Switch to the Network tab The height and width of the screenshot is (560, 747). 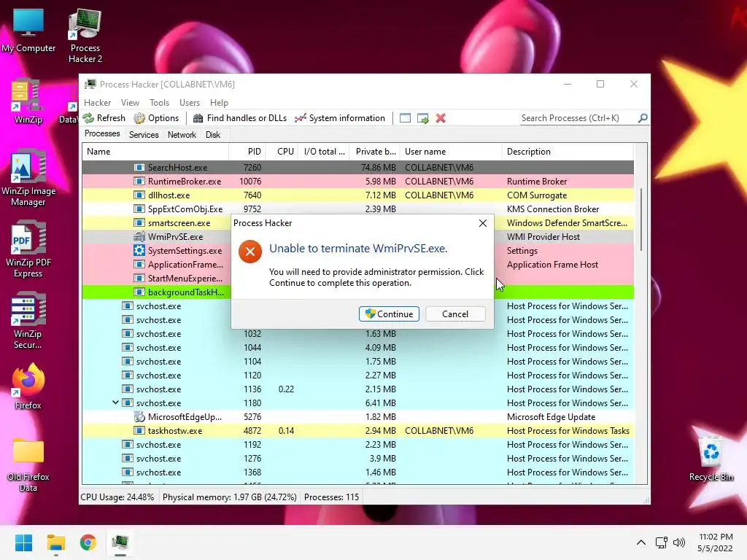(182, 135)
